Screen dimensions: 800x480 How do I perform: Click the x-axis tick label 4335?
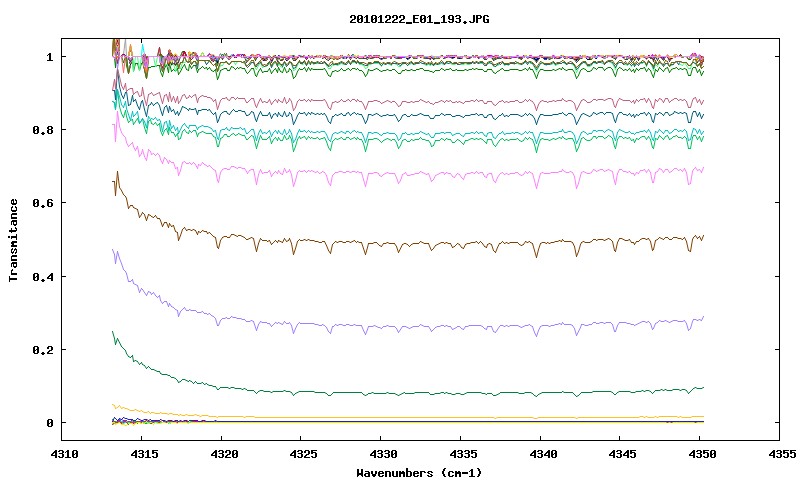click(463, 454)
